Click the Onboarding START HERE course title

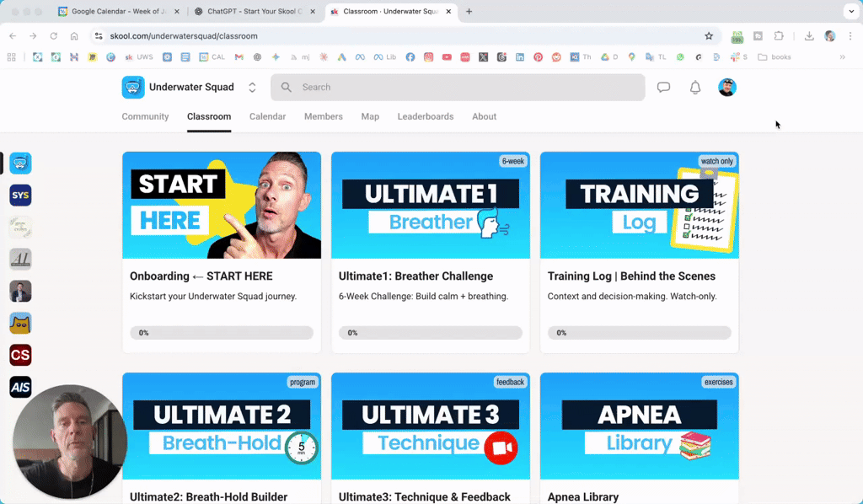click(x=201, y=276)
